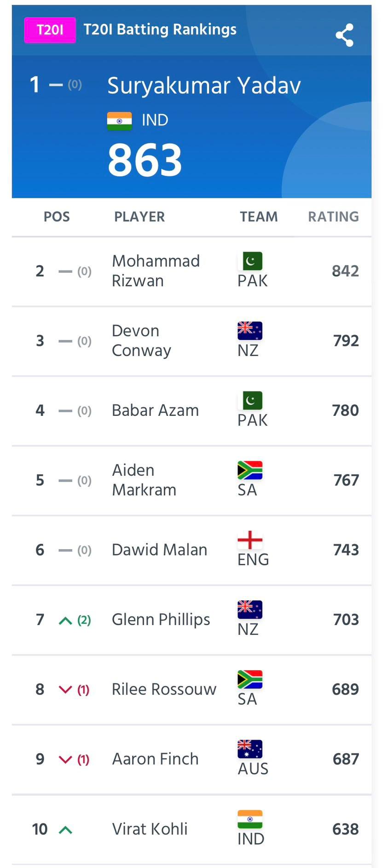Select the RATING column header
The image size is (388, 868).
point(333,217)
